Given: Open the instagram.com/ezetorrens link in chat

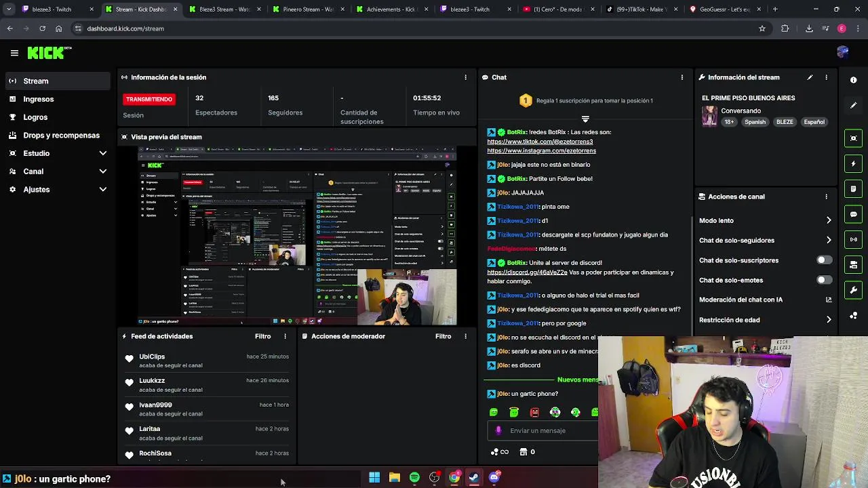Looking at the screenshot, I should coord(541,151).
